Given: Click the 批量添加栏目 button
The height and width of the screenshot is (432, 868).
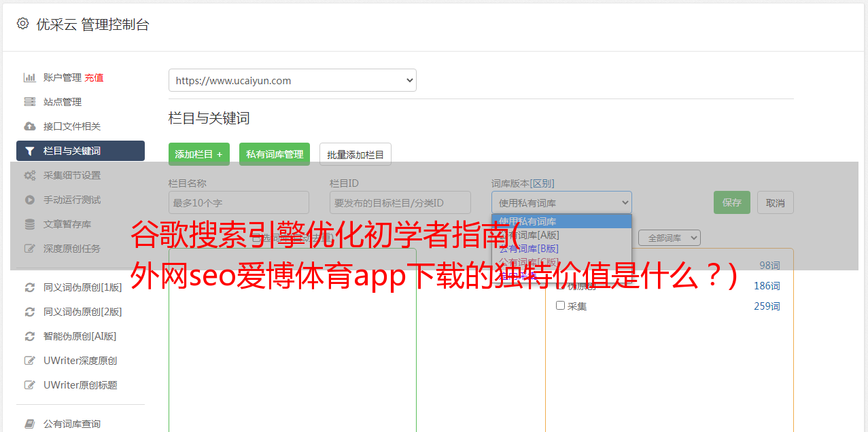Looking at the screenshot, I should (x=355, y=154).
